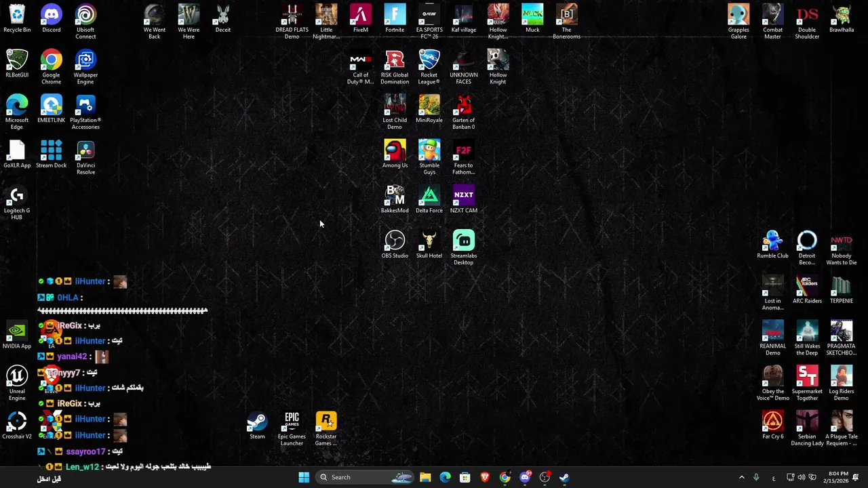This screenshot has width=868, height=488.
Task: Select the Rumble Club desktop icon
Action: (x=773, y=245)
